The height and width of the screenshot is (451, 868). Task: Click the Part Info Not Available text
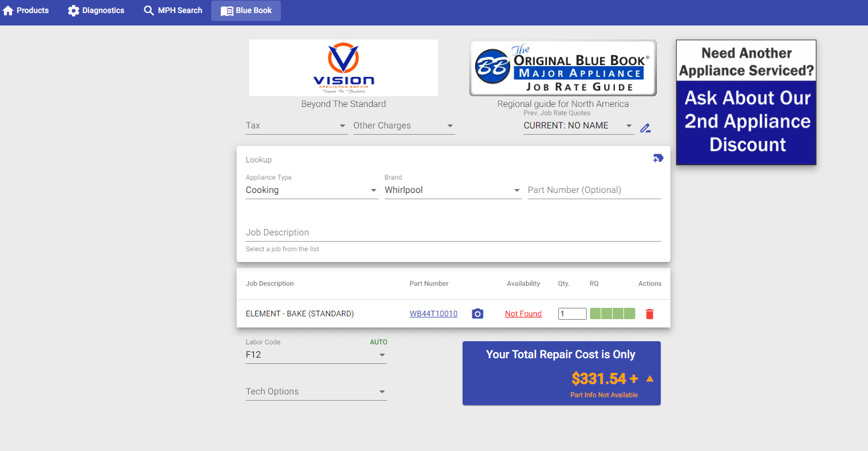604,395
